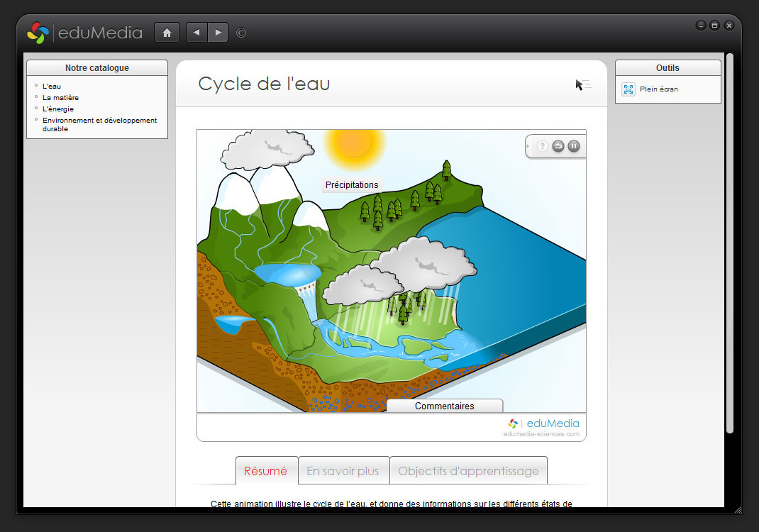The height and width of the screenshot is (532, 759).
Task: Click the copyright symbol icon
Action: [x=241, y=33]
